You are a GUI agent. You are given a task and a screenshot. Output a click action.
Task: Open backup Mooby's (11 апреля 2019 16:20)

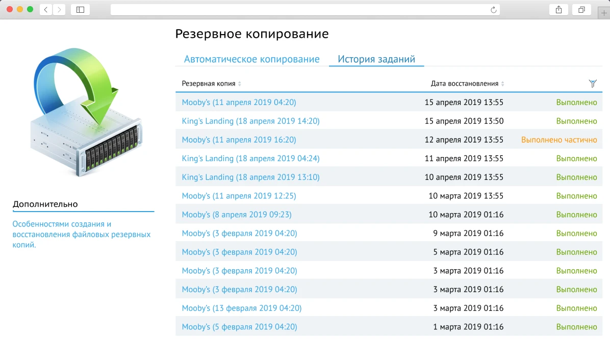[239, 140]
